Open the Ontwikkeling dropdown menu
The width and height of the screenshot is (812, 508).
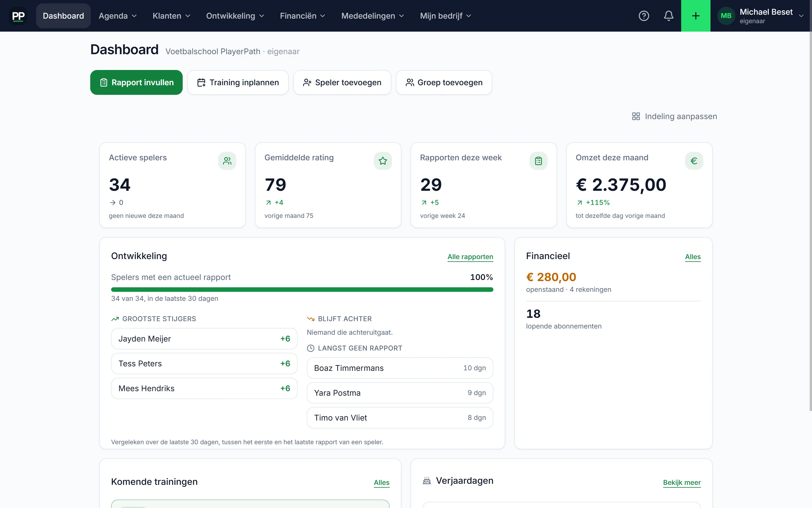coord(235,16)
